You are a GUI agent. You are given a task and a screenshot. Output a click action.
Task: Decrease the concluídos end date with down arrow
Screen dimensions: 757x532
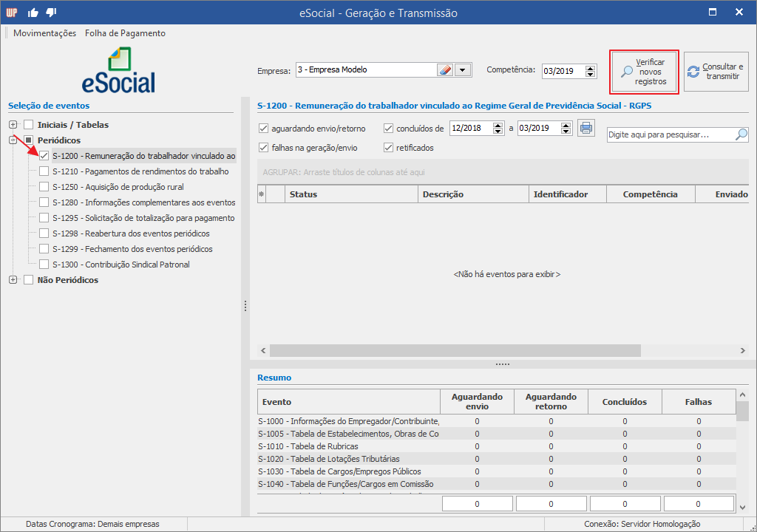pos(566,131)
